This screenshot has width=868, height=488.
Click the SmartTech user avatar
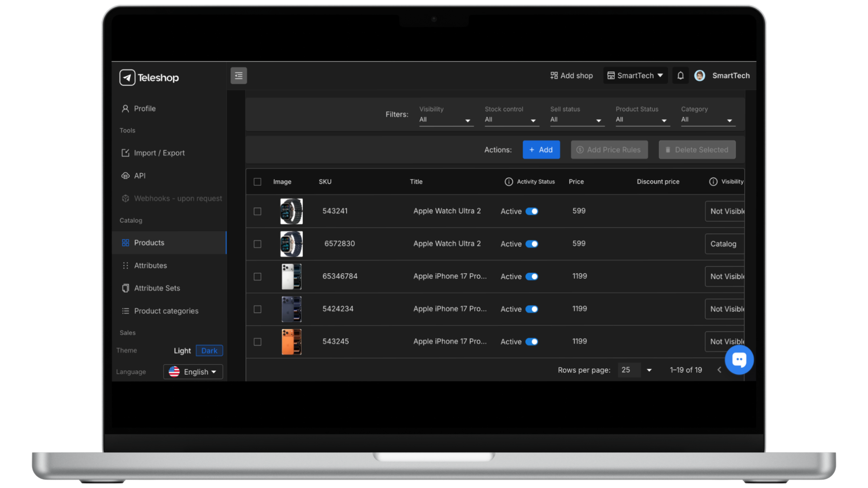pos(699,75)
